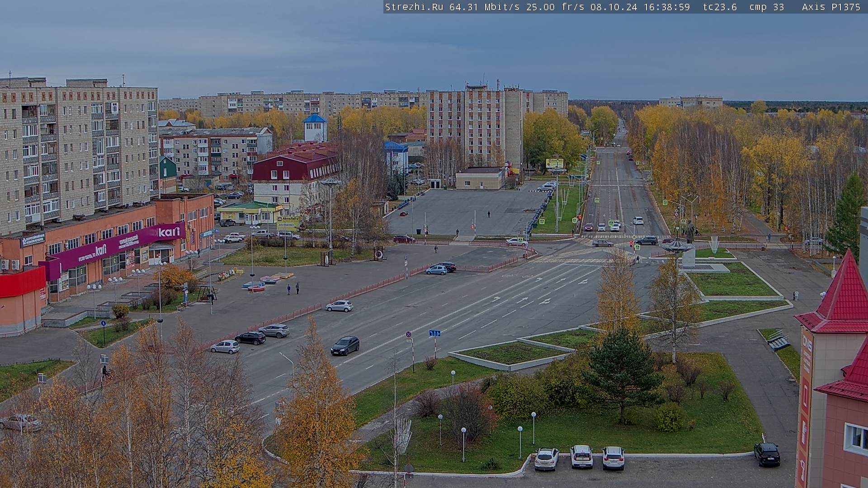Viewport: 868px width, 488px height.
Task: Click the tc23.6 overlay value
Action: pos(720,7)
